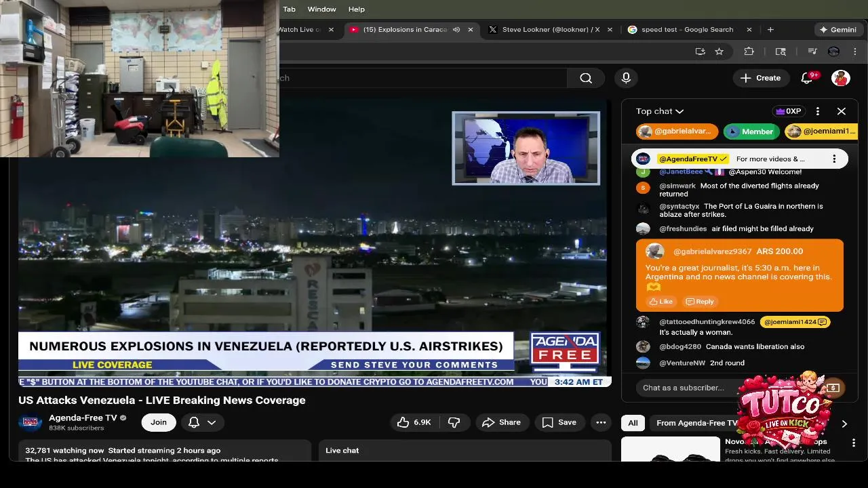This screenshot has width=868, height=488.
Task: Open Chrome three-dot menu
Action: point(855,52)
